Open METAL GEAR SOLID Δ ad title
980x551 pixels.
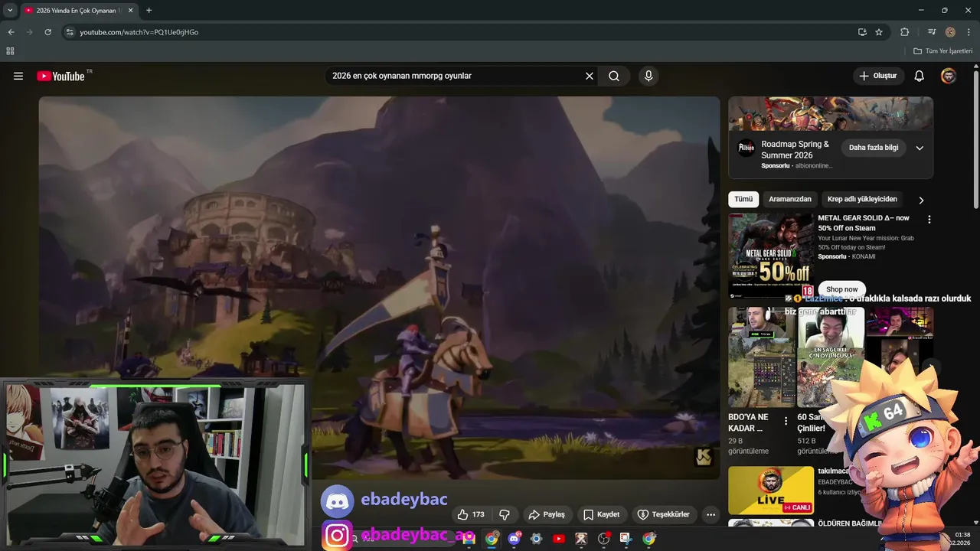[864, 223]
